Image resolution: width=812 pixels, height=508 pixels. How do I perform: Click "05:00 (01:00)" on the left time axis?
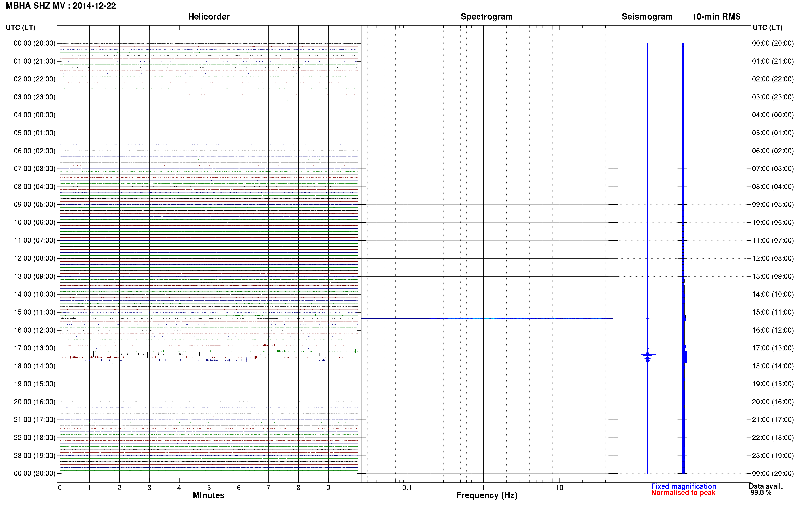click(35, 133)
